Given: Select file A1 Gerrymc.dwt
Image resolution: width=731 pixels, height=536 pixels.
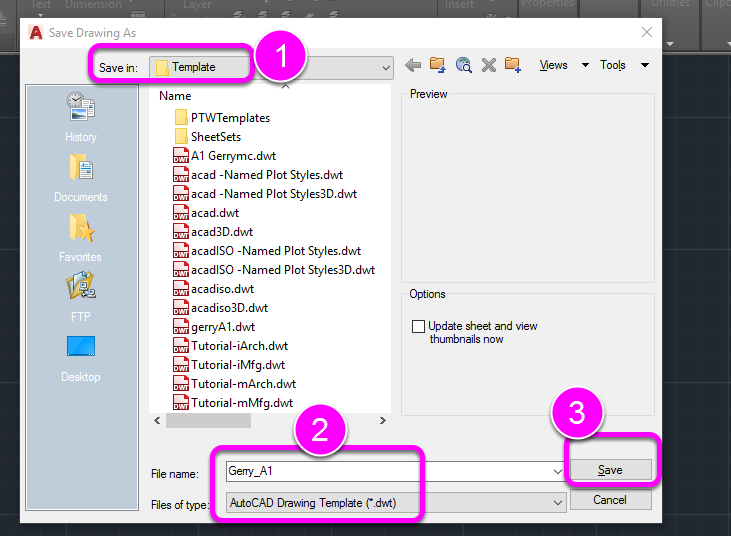Looking at the screenshot, I should pos(224,156).
